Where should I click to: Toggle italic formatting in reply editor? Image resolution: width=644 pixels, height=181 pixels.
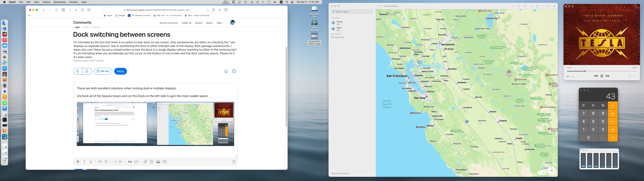pyautogui.click(x=85, y=162)
